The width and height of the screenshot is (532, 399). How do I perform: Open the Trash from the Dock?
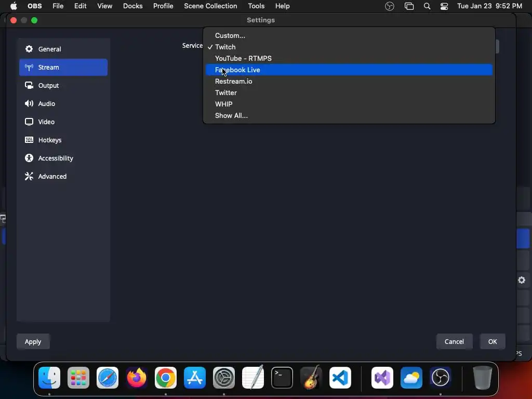point(483,378)
